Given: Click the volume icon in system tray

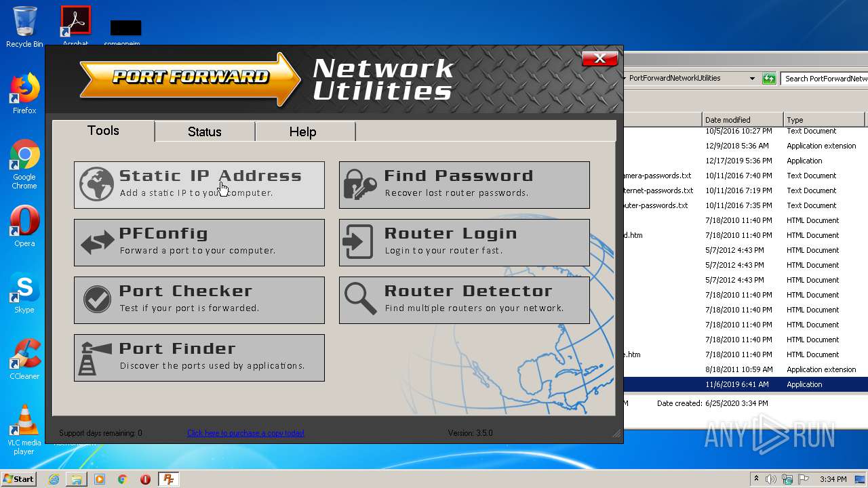Looking at the screenshot, I should (x=771, y=479).
